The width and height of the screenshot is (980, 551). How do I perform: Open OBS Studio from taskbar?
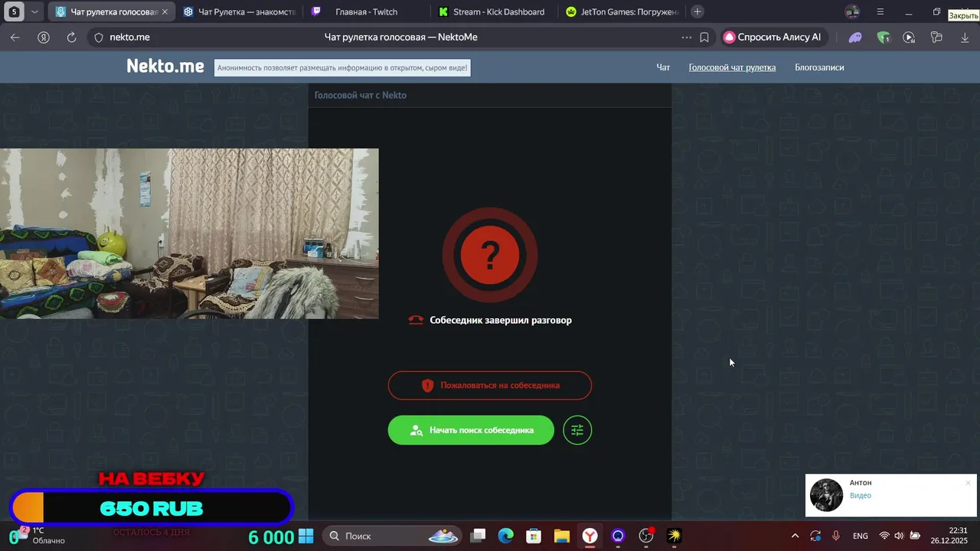click(x=646, y=536)
